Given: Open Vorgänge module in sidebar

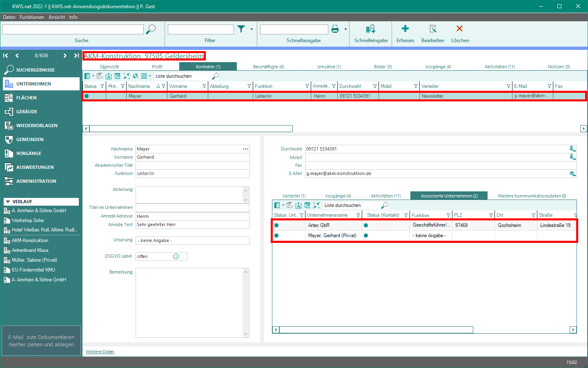Looking at the screenshot, I should pos(41,153).
